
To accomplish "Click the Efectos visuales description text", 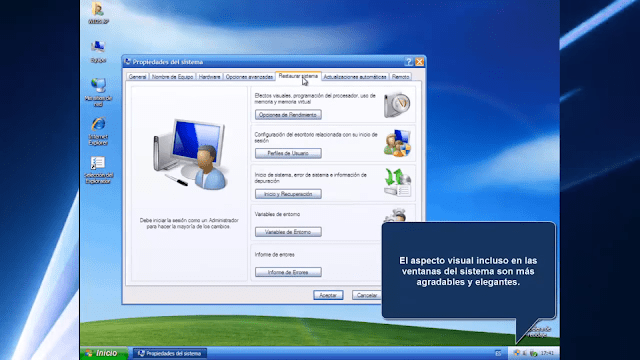I will click(x=315, y=99).
